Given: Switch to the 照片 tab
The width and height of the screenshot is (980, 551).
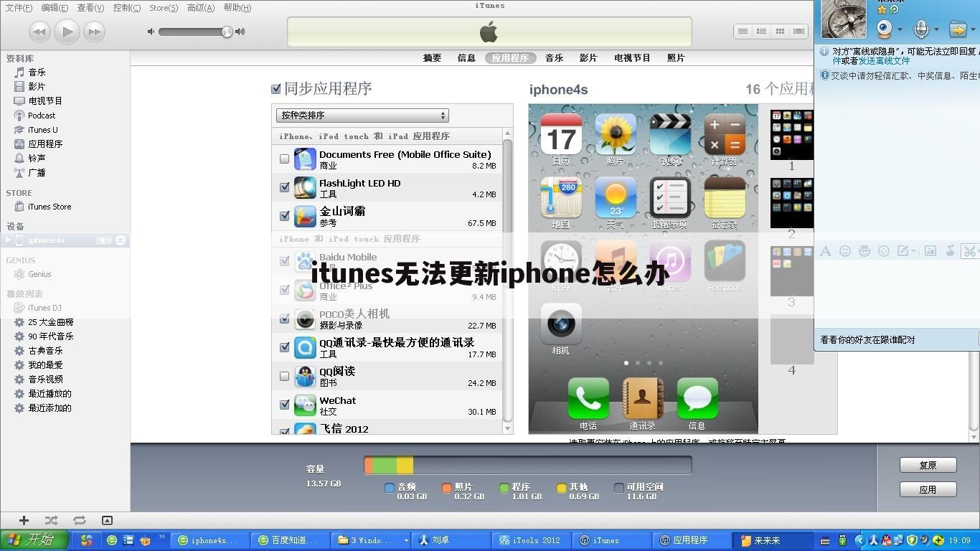Looking at the screenshot, I should (676, 58).
